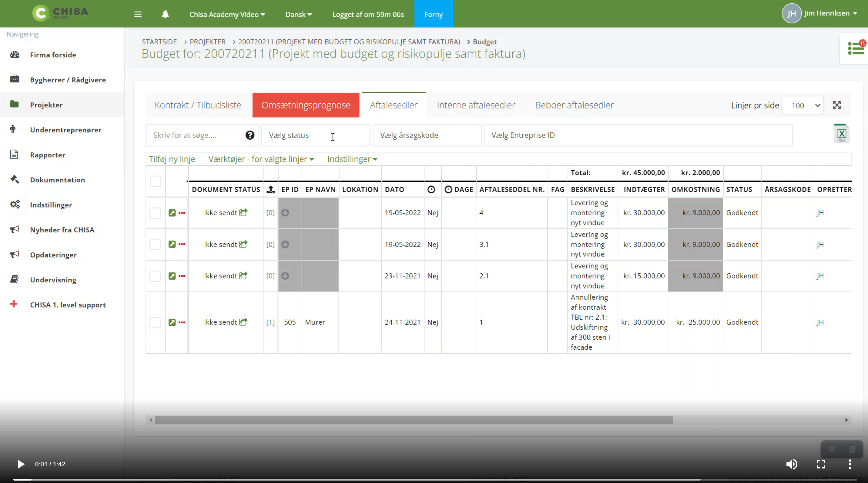Click the search help question mark icon
Screen dimensions: 868x483
coord(250,135)
